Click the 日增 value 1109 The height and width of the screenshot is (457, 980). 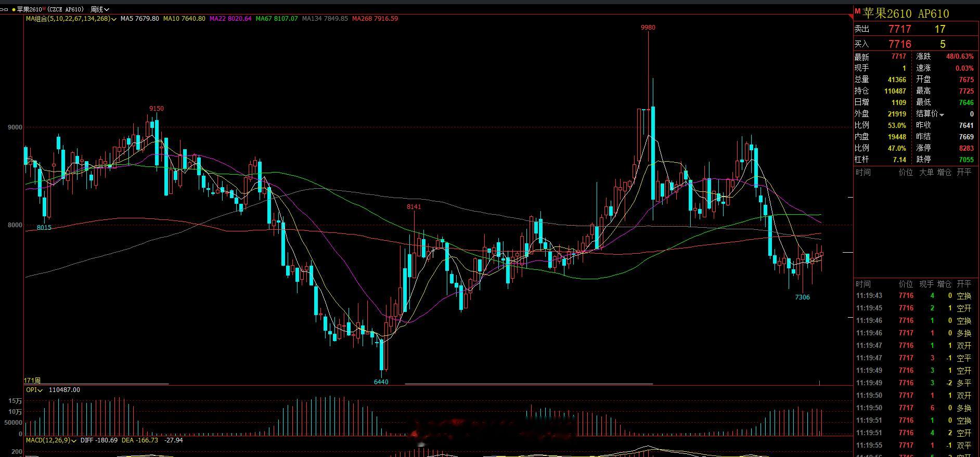pos(898,103)
